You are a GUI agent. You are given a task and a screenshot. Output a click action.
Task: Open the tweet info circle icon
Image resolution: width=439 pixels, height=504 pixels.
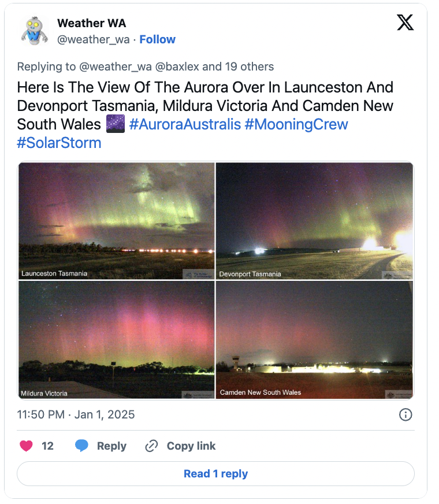click(405, 414)
